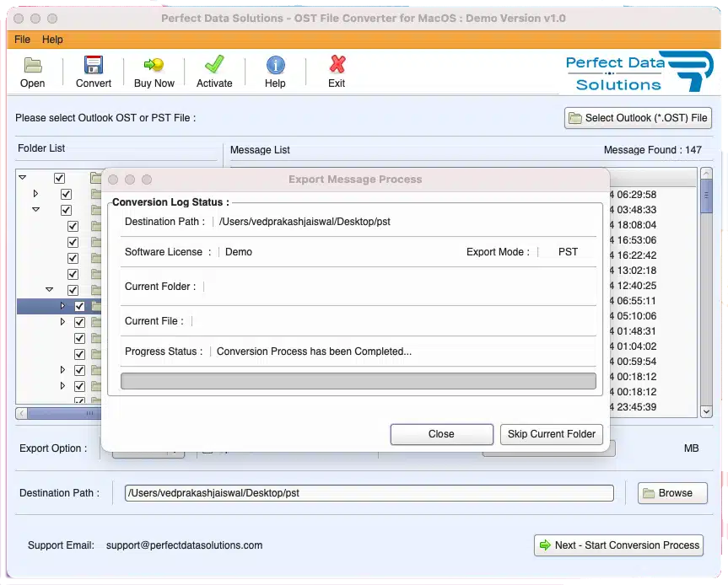Uncheck the checkbox just below the highlighted row
This screenshot has height=585, width=728.
click(x=79, y=322)
